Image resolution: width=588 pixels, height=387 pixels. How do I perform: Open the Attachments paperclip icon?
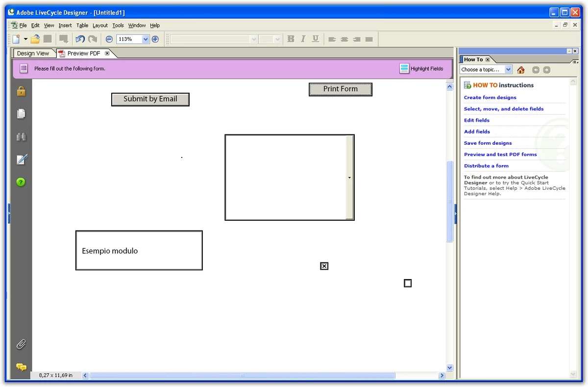(21, 344)
